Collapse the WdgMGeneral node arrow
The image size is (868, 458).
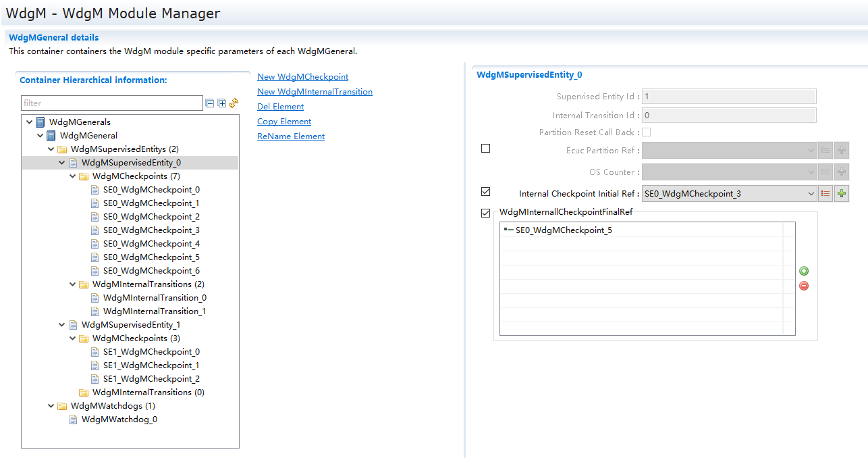tap(40, 136)
